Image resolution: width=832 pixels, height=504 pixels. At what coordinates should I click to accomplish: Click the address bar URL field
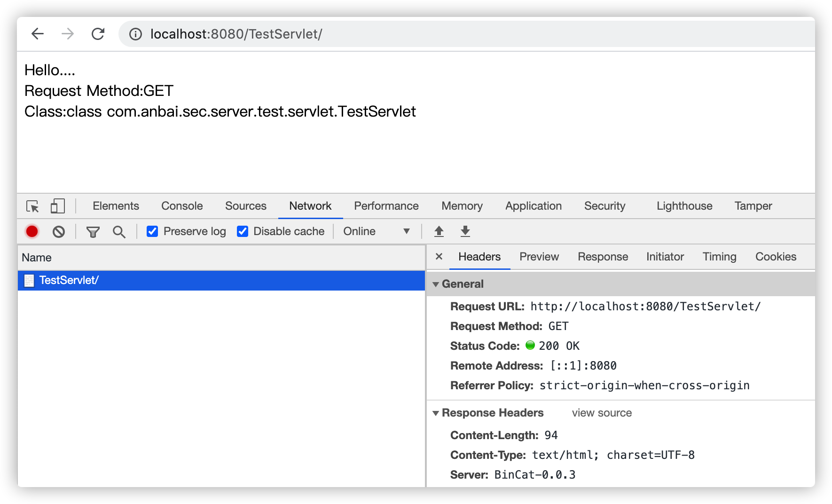coord(376,34)
